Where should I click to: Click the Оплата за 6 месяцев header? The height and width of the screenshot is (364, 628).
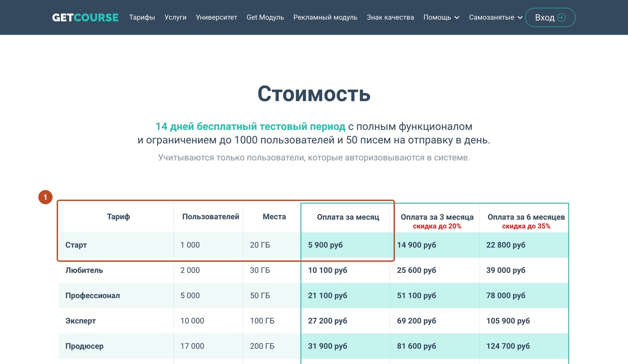click(x=526, y=217)
